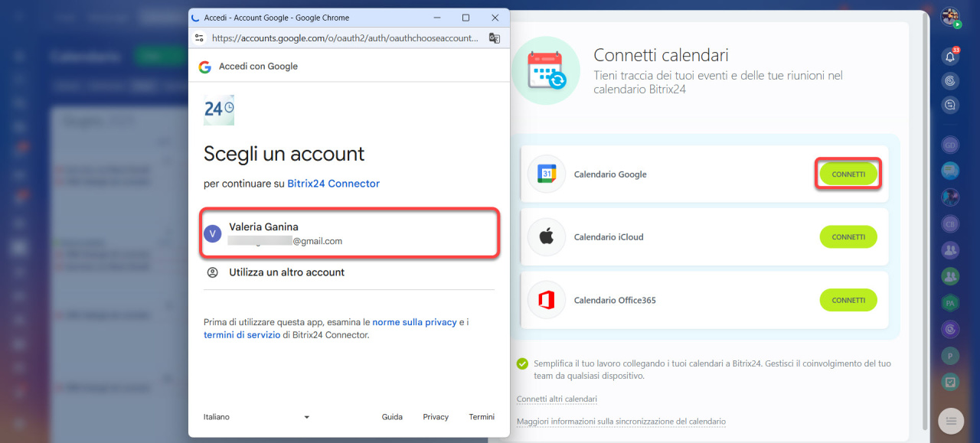The height and width of the screenshot is (443, 980).
Task: Click the V avatar of Valeria Ganina
Action: (212, 233)
